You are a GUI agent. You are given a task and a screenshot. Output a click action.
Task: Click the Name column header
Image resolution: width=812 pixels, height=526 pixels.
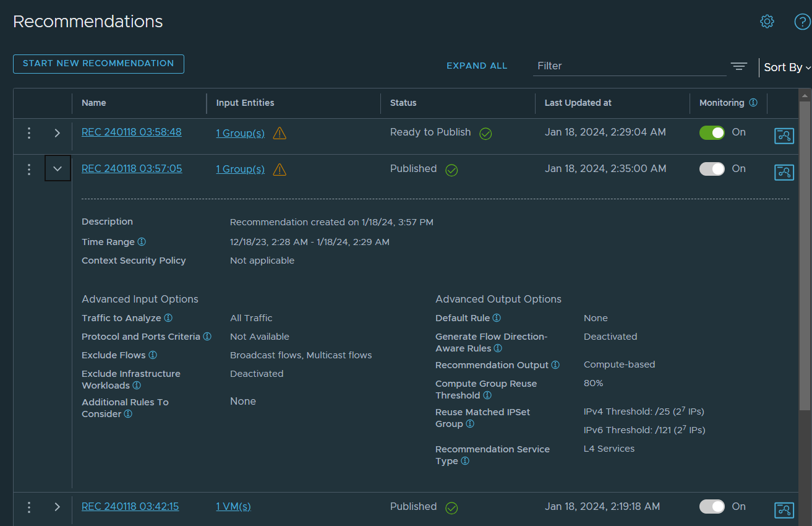[x=94, y=103]
